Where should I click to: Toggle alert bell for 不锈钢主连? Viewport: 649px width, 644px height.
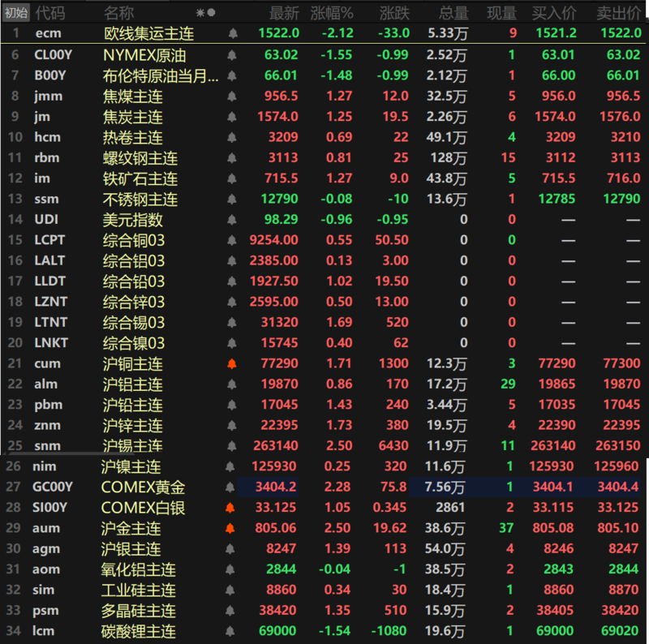tap(232, 200)
